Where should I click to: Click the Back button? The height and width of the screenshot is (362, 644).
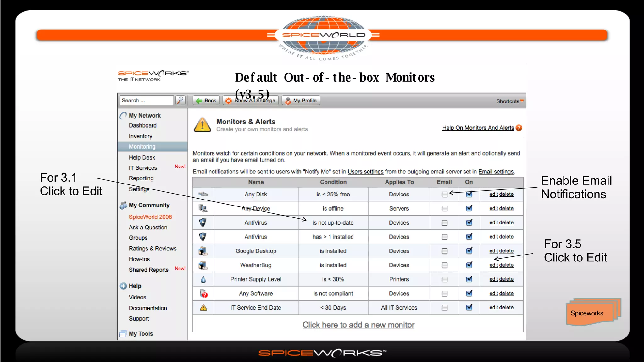[206, 101]
